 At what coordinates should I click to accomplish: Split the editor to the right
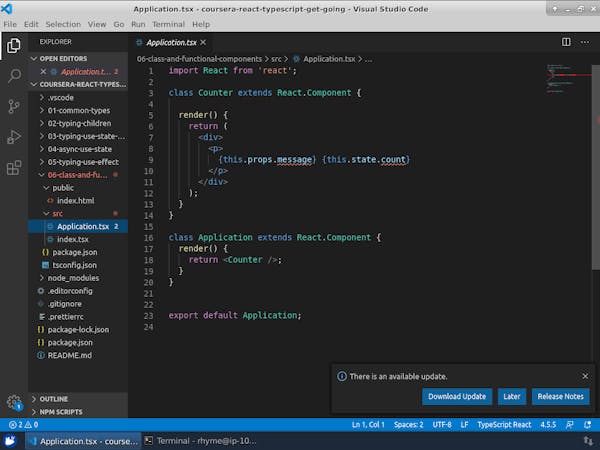pyautogui.click(x=566, y=42)
